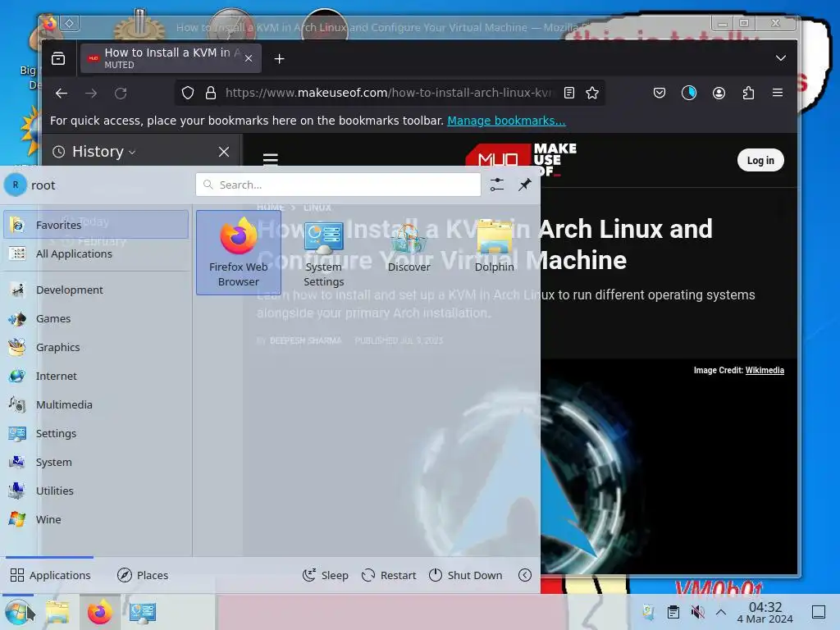This screenshot has width=840, height=630.
Task: Open the Save to Pocket button
Action: click(660, 94)
